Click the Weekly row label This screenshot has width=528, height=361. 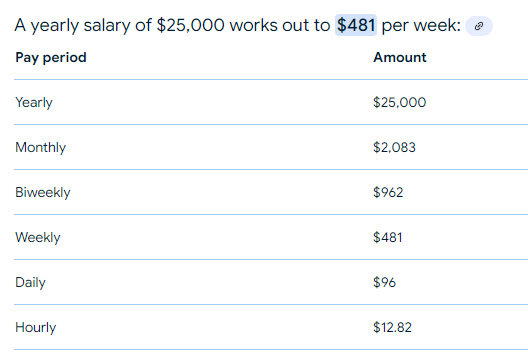[38, 237]
